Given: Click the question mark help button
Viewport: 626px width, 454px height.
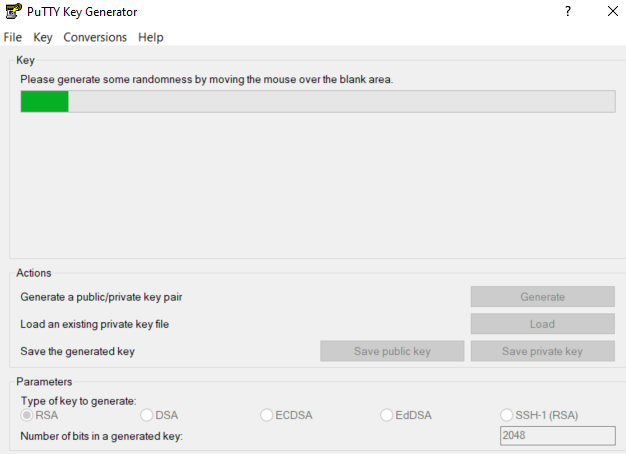Looking at the screenshot, I should coord(567,12).
